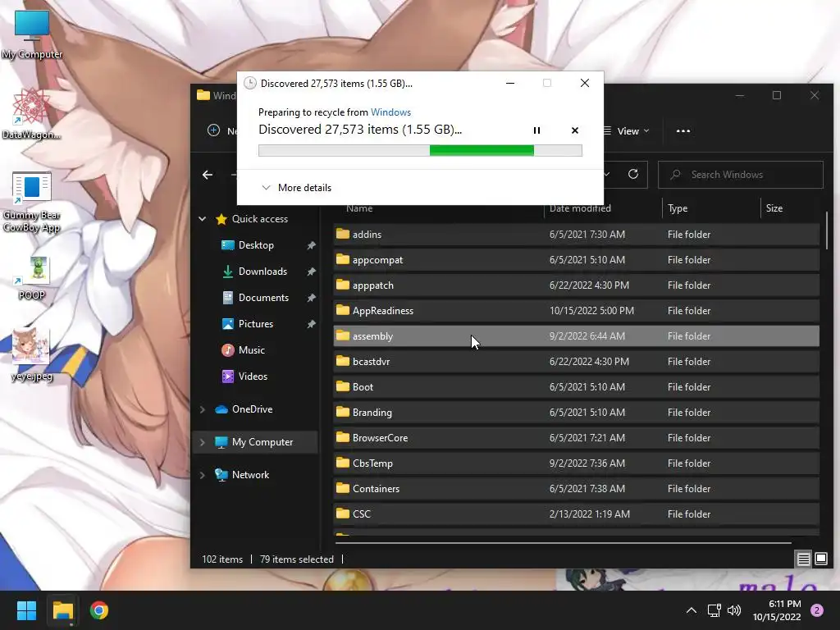The width and height of the screenshot is (840, 630).
Task: Click the horizontal scrollbar in file list
Action: tap(563, 543)
